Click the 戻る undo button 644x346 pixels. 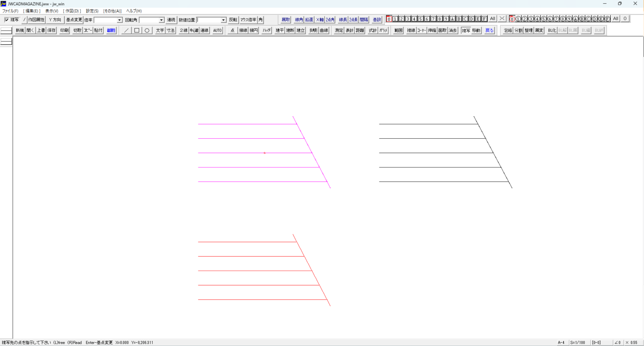coord(489,31)
